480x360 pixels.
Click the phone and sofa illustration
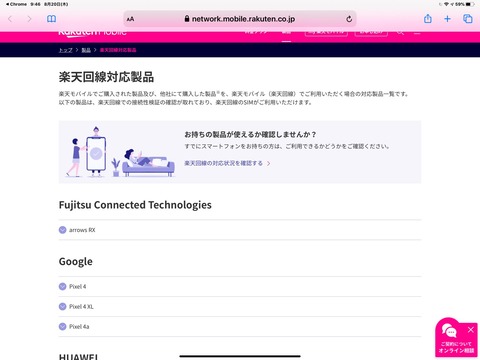click(x=120, y=152)
